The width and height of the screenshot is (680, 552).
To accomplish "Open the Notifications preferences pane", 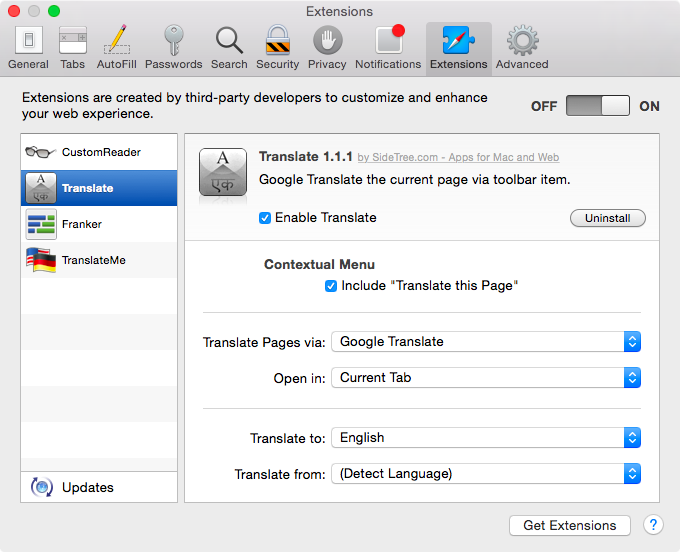I will coord(388,48).
